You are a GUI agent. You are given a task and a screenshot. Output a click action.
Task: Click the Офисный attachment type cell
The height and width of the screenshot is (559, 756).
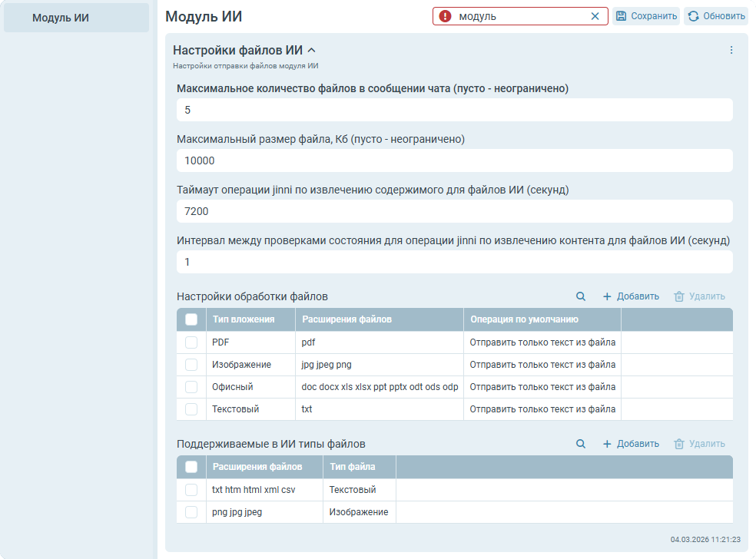[250, 387]
